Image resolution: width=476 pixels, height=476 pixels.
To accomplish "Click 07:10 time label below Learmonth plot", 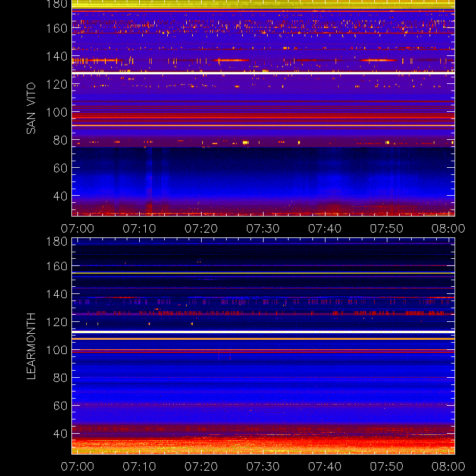I will [x=139, y=466].
